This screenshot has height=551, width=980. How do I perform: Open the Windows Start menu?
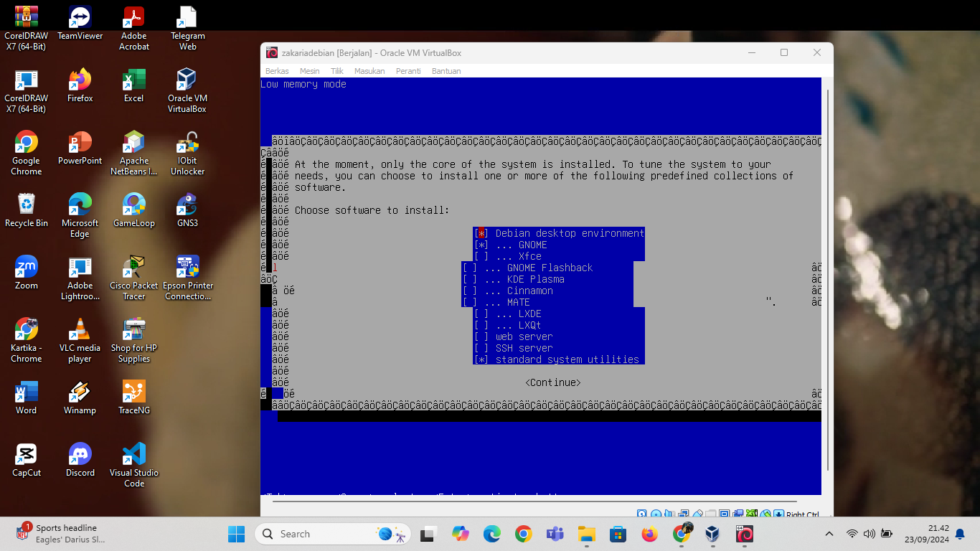pyautogui.click(x=237, y=534)
